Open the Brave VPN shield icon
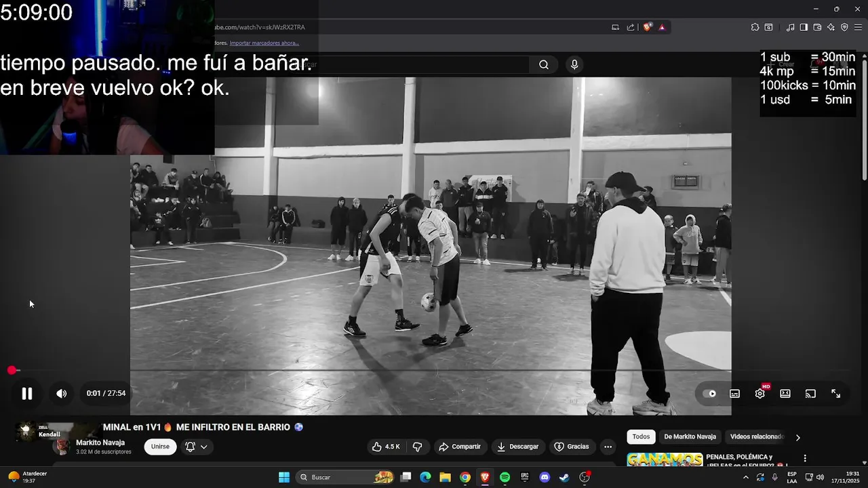 [x=844, y=27]
